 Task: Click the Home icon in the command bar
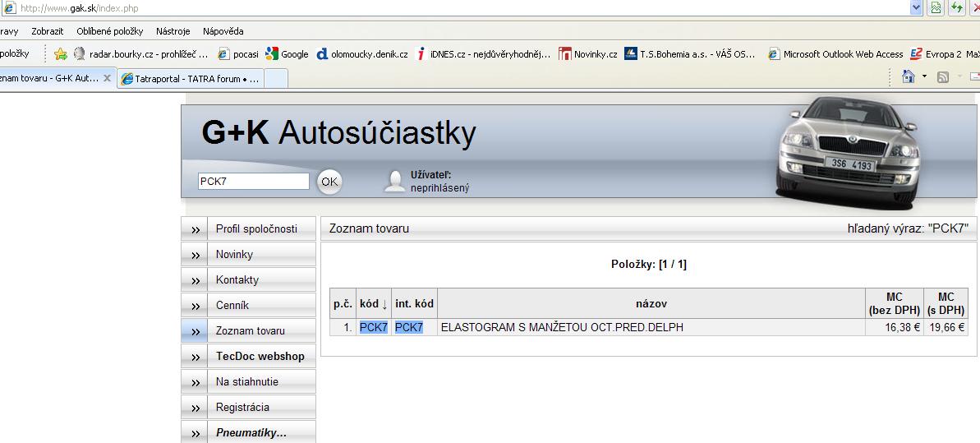coord(908,77)
